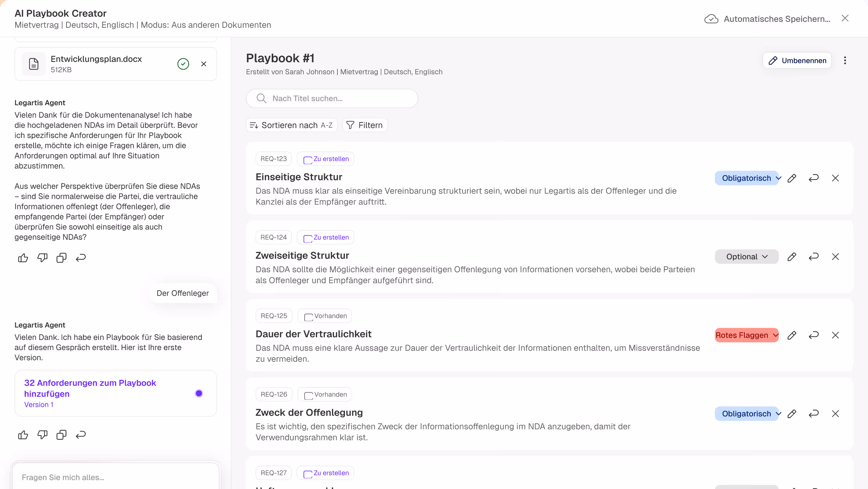Toggle the Zu erstellen checkbox on REQ-123
This screenshot has width=868, height=489.
pyautogui.click(x=308, y=159)
